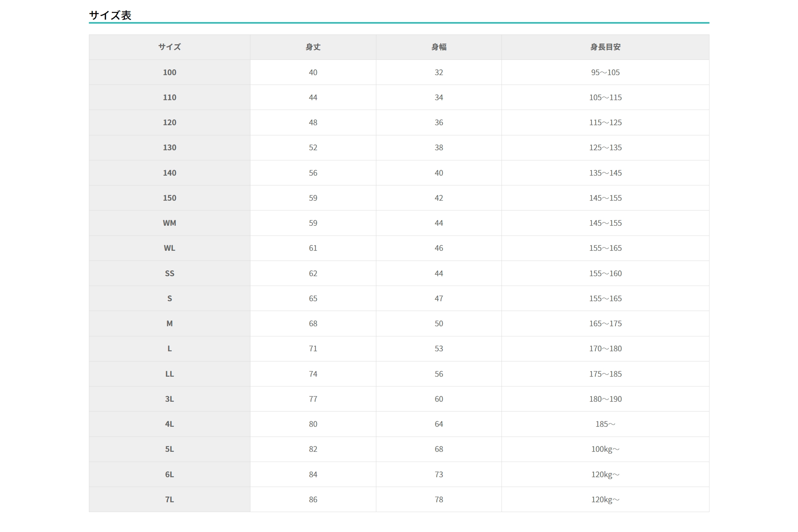Click height guide 145～155 in WM row

point(605,223)
